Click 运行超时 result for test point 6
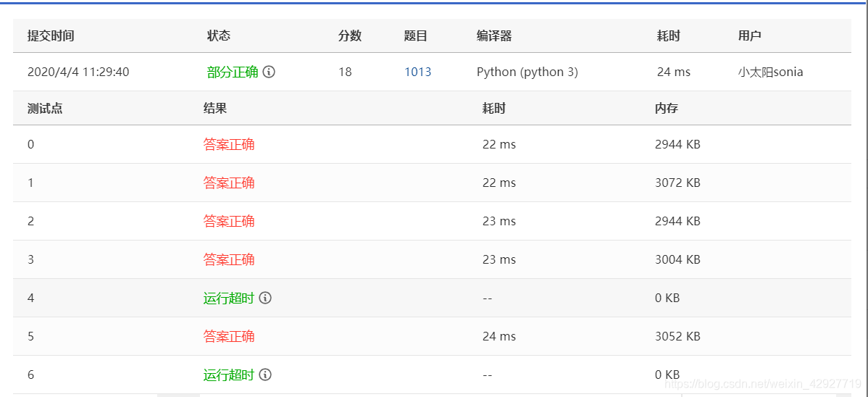The height and width of the screenshot is (397, 868). [229, 375]
